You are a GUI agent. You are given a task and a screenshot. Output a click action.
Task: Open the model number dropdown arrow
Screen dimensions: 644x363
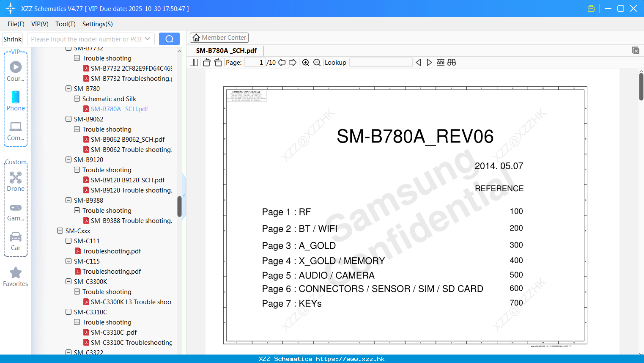pos(148,39)
